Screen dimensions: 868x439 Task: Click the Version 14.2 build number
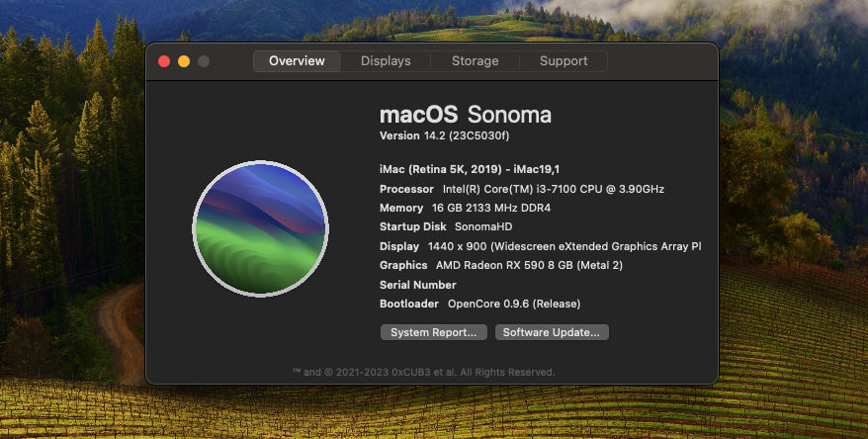(x=444, y=135)
